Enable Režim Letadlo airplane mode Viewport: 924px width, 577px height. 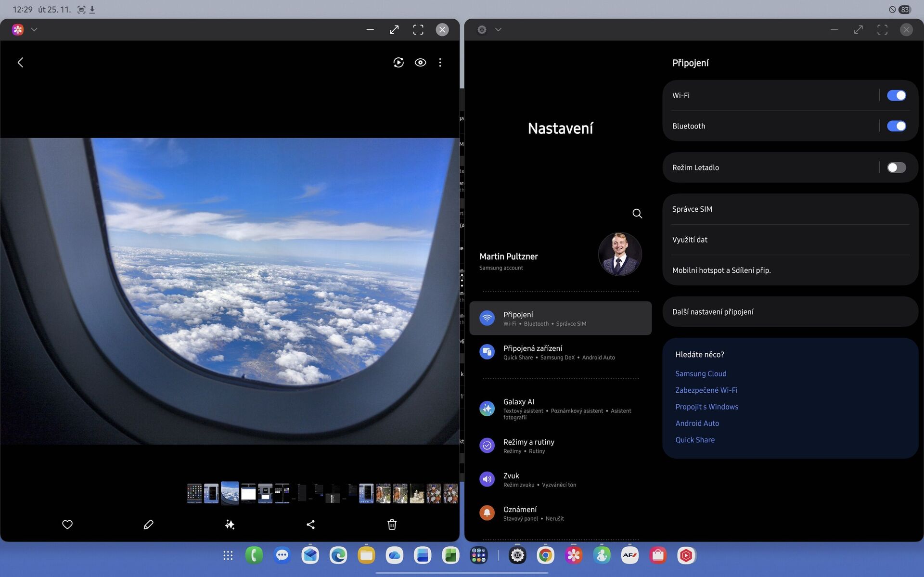(896, 167)
